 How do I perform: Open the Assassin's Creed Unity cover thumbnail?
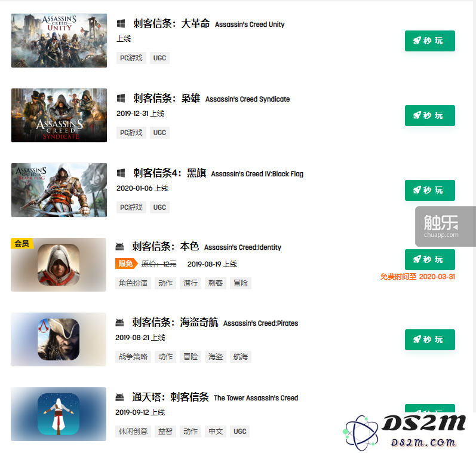point(59,41)
